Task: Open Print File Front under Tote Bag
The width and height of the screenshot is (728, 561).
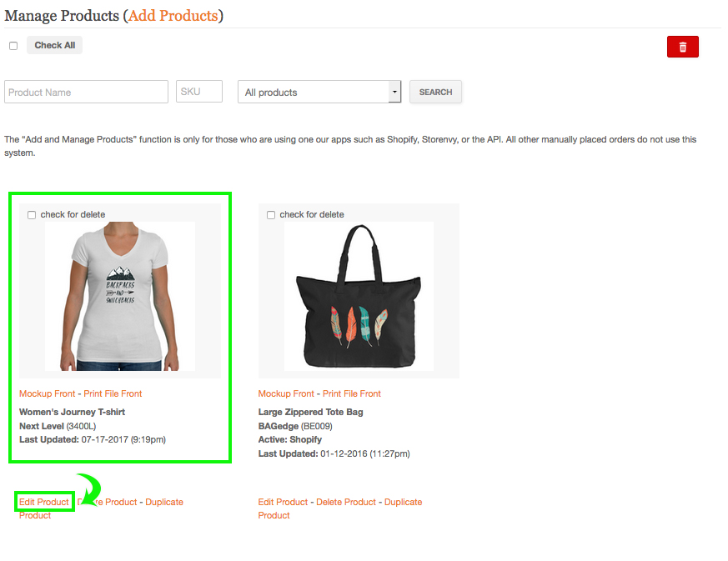Action: coord(352,393)
